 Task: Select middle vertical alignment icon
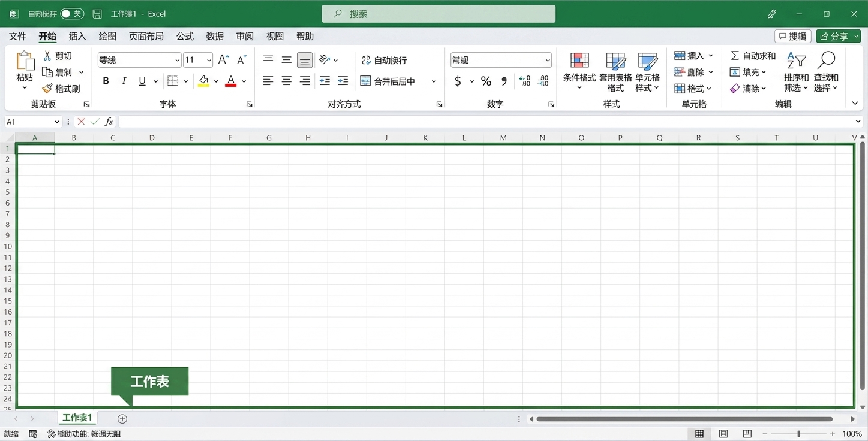287,59
